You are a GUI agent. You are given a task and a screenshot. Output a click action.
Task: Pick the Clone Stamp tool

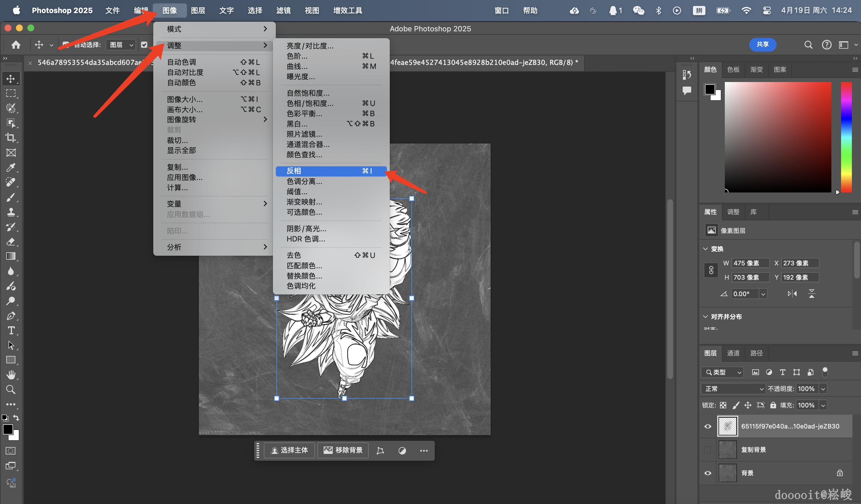tap(11, 212)
